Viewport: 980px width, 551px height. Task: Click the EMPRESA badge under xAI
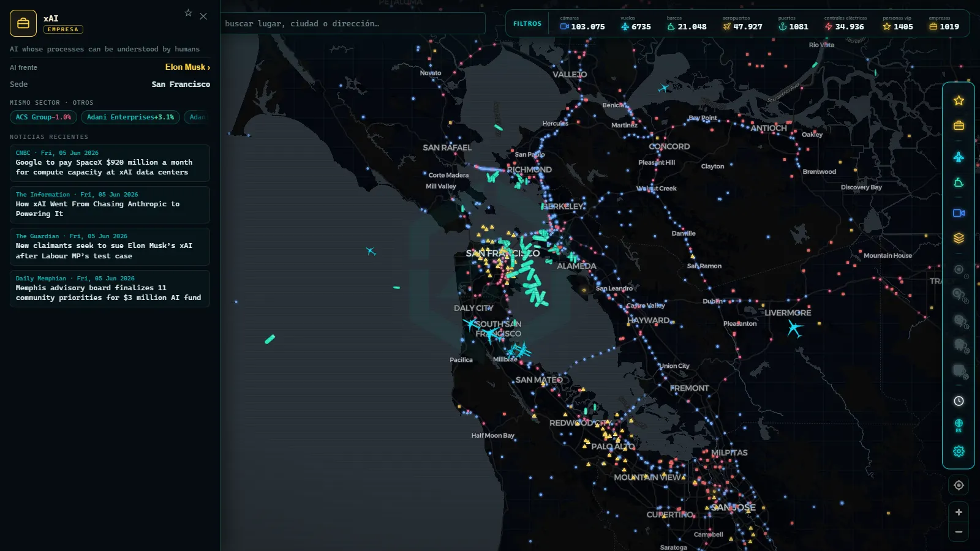pyautogui.click(x=63, y=29)
